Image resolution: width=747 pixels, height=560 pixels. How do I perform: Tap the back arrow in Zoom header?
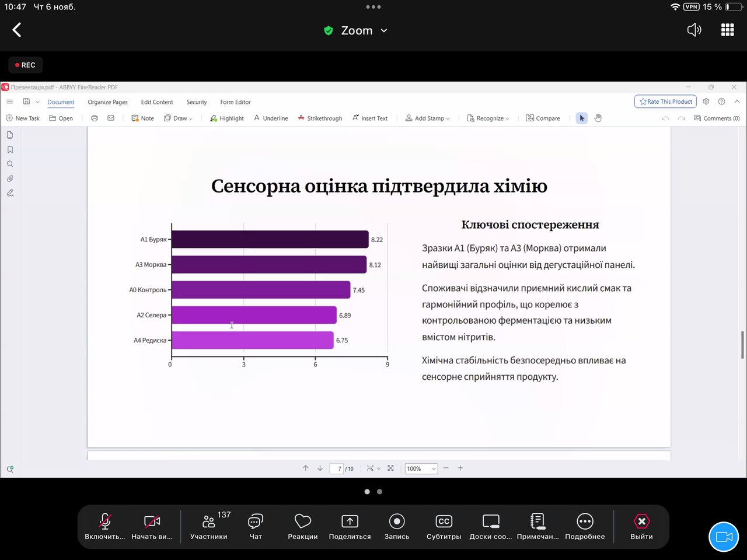click(x=17, y=30)
